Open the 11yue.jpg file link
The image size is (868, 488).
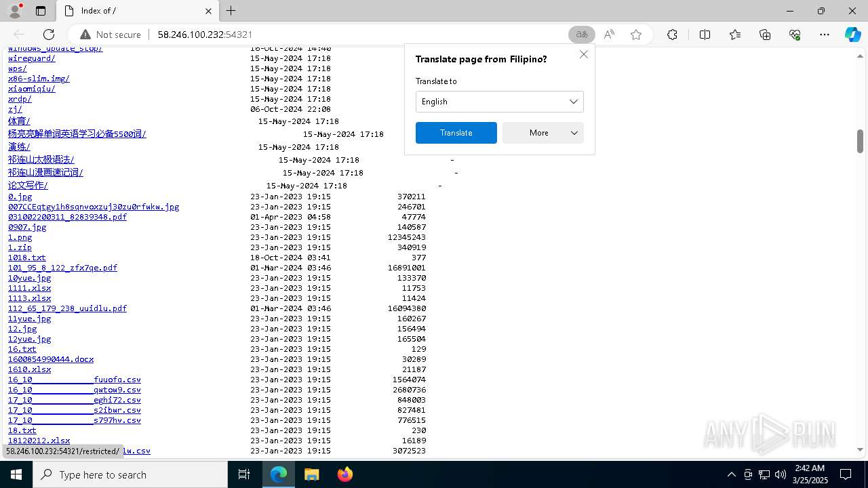click(x=30, y=319)
